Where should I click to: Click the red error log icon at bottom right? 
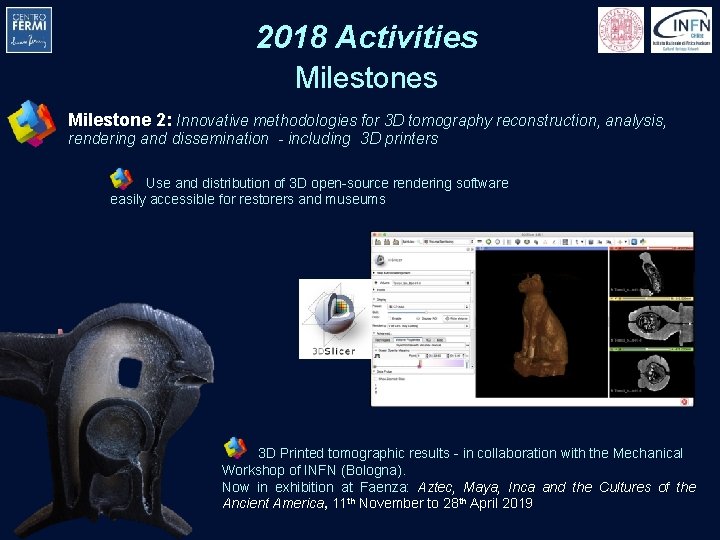[684, 402]
